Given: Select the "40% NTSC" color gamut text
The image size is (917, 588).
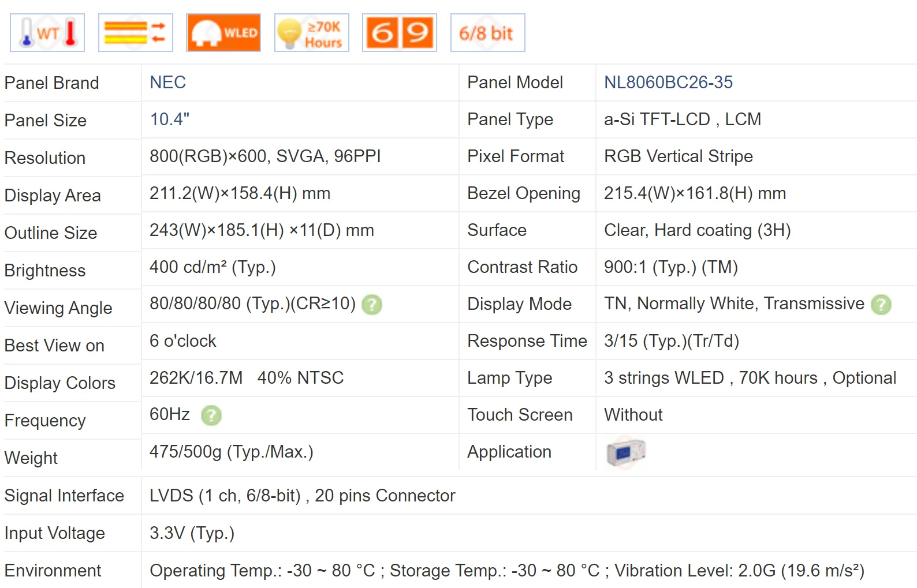Looking at the screenshot, I should 300,378.
